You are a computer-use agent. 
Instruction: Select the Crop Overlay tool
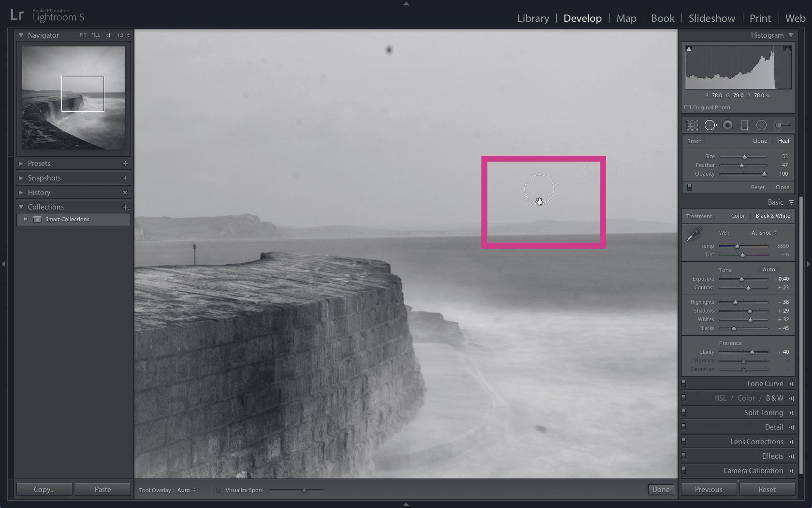pos(692,125)
